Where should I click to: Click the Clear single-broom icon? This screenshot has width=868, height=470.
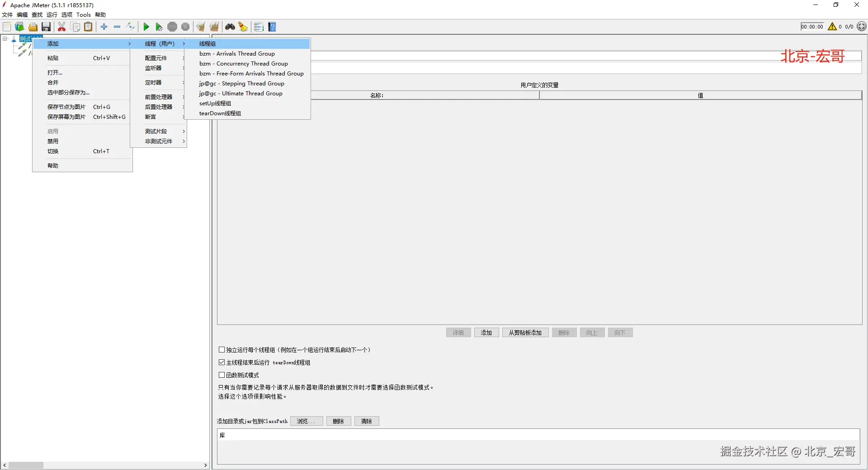201,27
